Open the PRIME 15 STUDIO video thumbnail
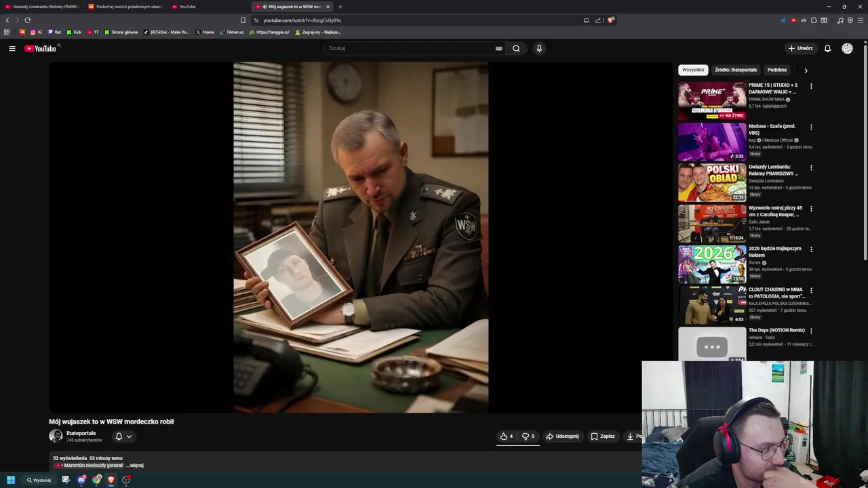Screen dimensions: 868x488 (x=712, y=101)
